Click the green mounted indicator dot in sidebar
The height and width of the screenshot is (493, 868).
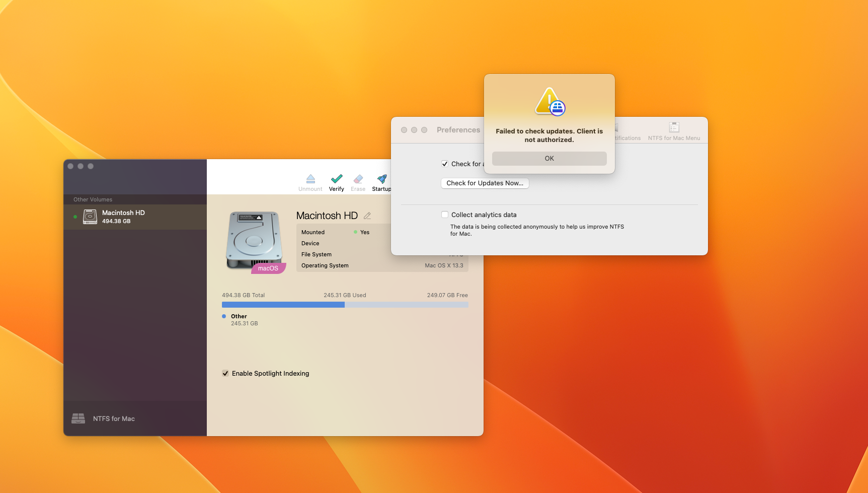tap(75, 217)
